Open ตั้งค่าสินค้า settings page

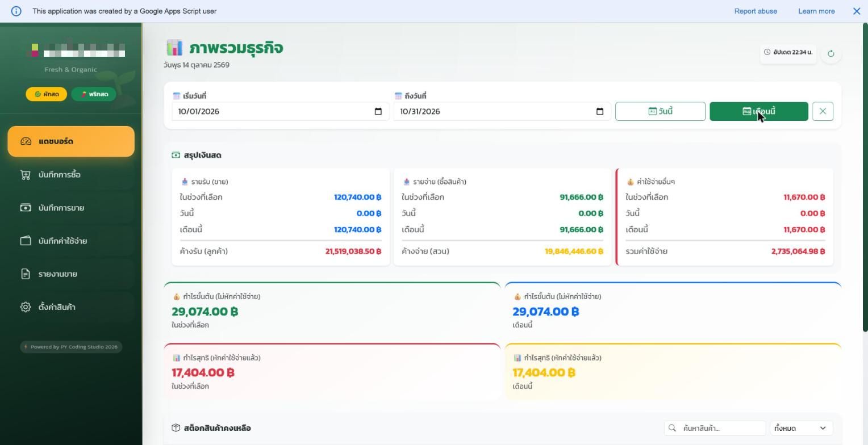(71, 307)
